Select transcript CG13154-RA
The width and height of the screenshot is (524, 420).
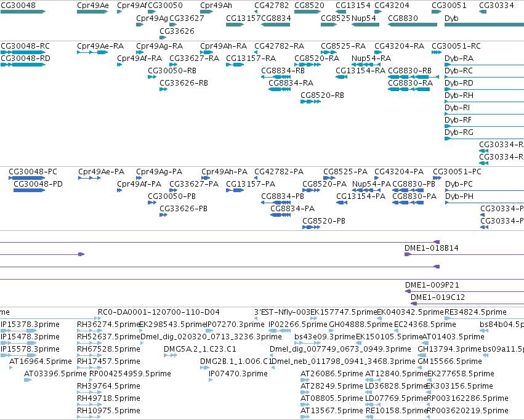(360, 71)
